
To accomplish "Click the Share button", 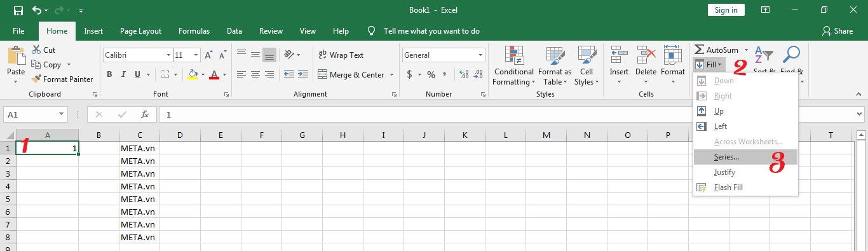I will tap(837, 31).
